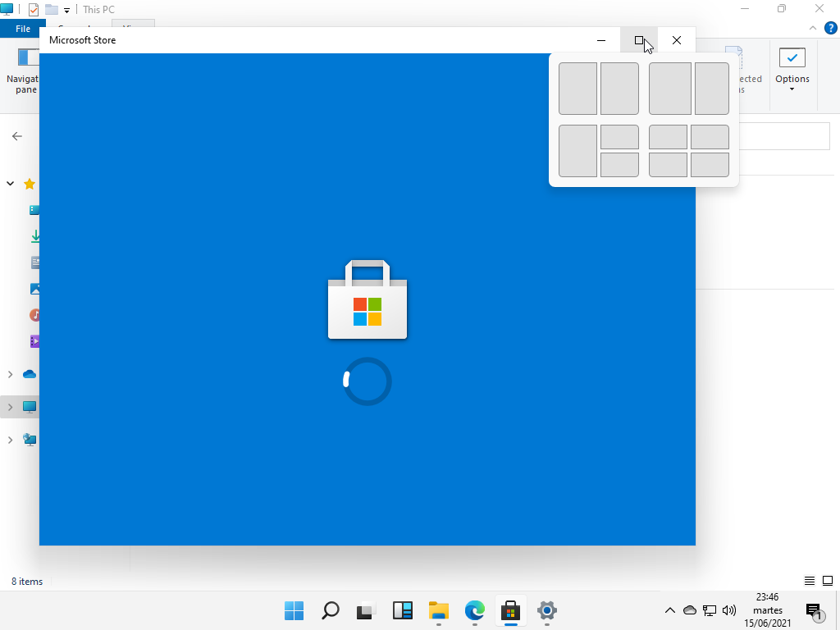Expand the This PC tree node
This screenshot has height=630, width=840.
(10, 407)
